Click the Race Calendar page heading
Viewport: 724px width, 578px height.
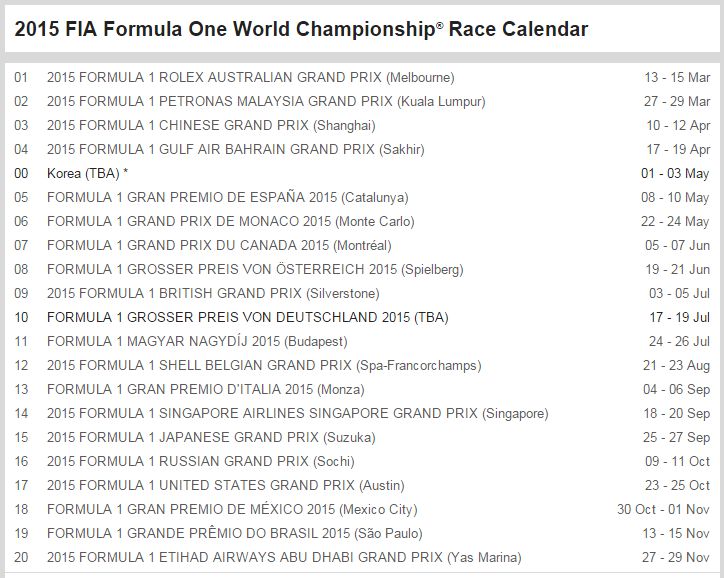click(x=301, y=29)
